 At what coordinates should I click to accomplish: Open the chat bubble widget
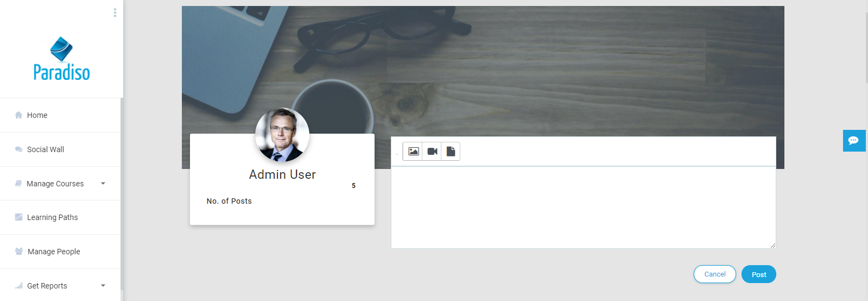pyautogui.click(x=853, y=141)
